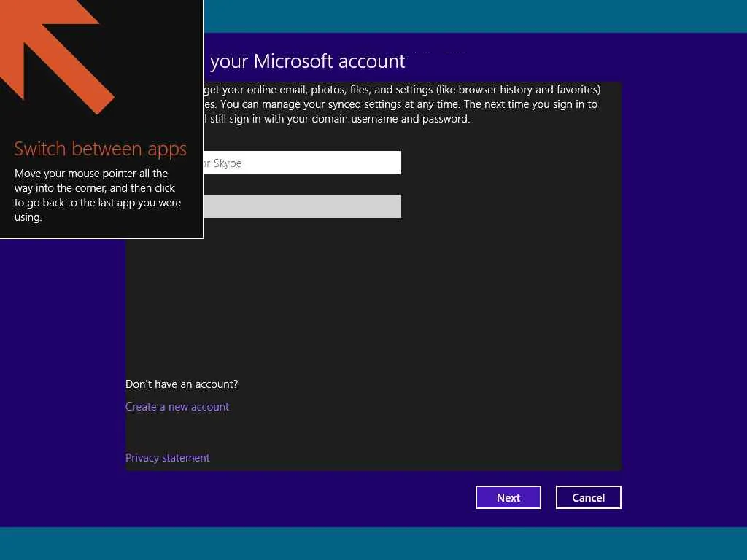Image resolution: width=747 pixels, height=560 pixels.
Task: Focus the grey password input field
Action: [303, 206]
